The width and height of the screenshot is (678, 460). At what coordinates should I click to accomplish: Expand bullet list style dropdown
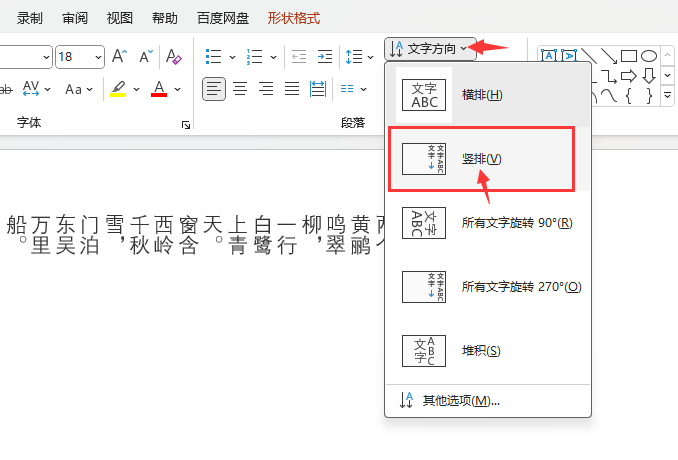tap(232, 57)
